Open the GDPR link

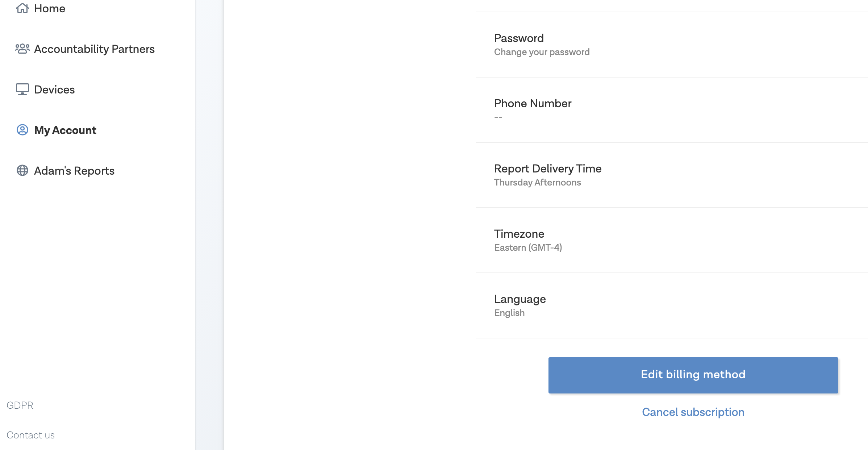20,405
